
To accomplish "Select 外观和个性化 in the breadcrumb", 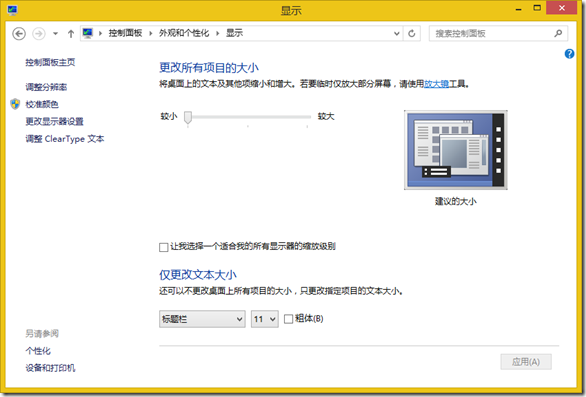I will click(184, 33).
